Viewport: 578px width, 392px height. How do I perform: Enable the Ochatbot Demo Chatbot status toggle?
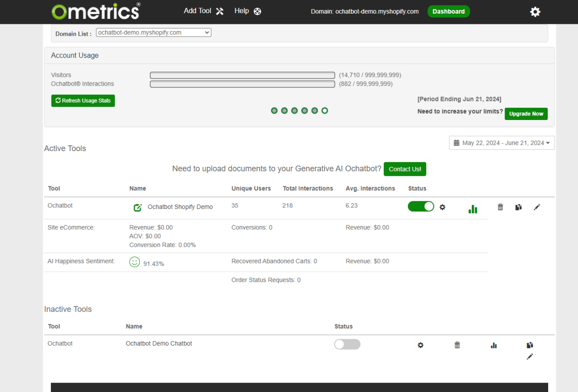tap(347, 344)
